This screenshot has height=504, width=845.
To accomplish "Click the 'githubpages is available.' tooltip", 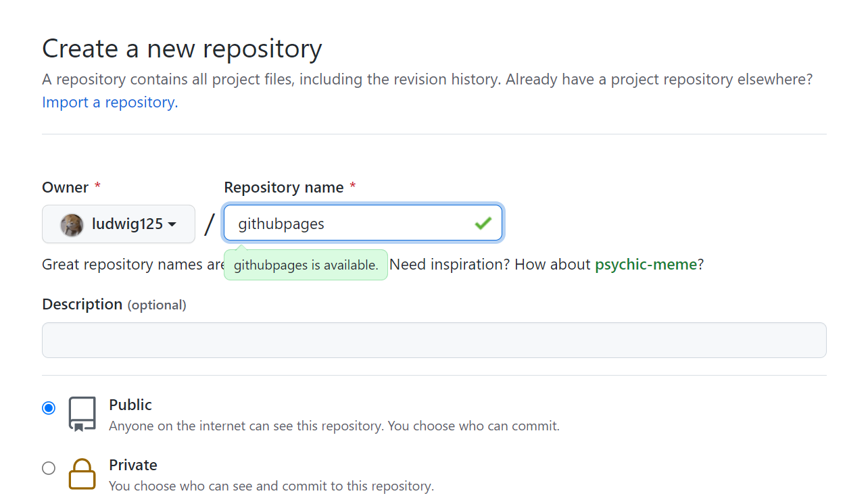I will point(306,265).
